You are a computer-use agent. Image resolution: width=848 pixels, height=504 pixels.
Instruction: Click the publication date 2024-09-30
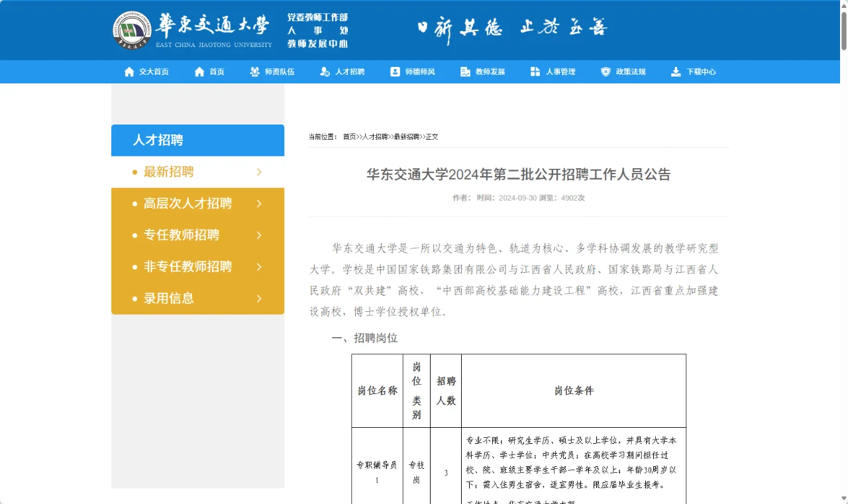pos(517,198)
